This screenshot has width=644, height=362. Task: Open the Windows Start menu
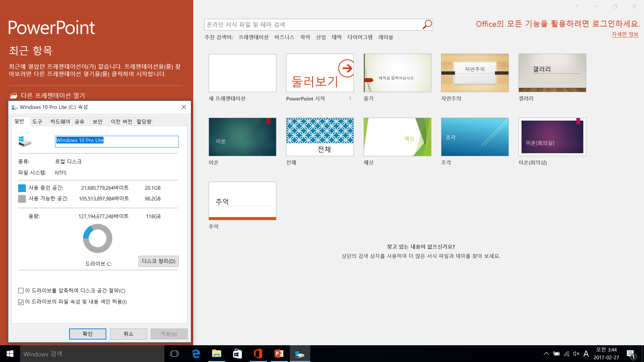(10, 354)
